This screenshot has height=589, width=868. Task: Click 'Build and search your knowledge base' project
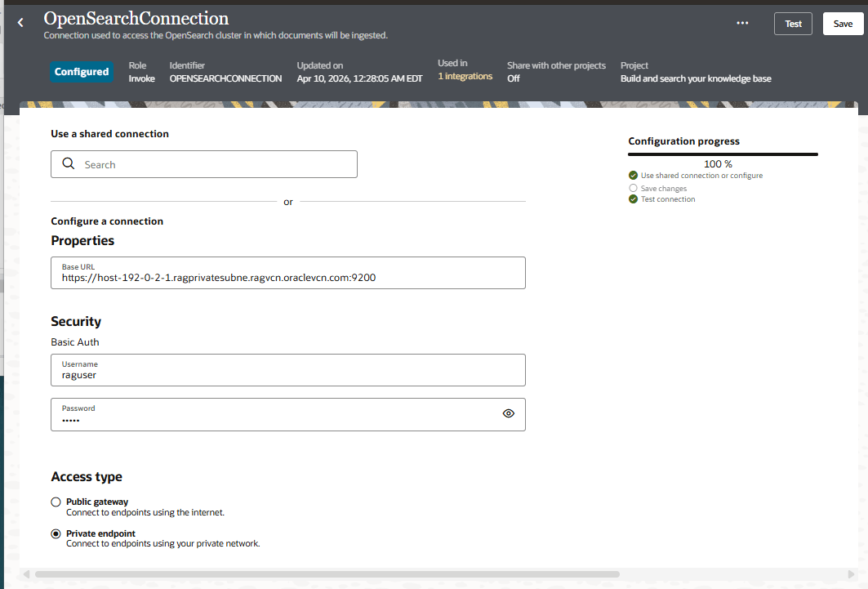tap(695, 78)
